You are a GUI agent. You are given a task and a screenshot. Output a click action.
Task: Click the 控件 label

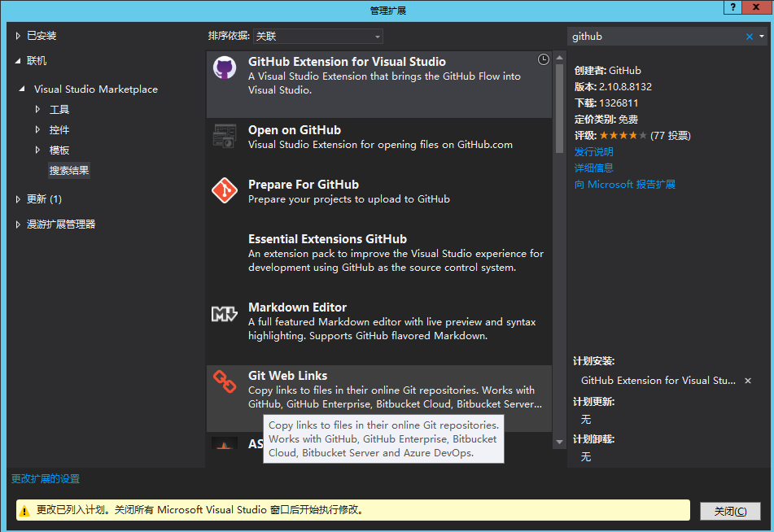click(x=59, y=130)
